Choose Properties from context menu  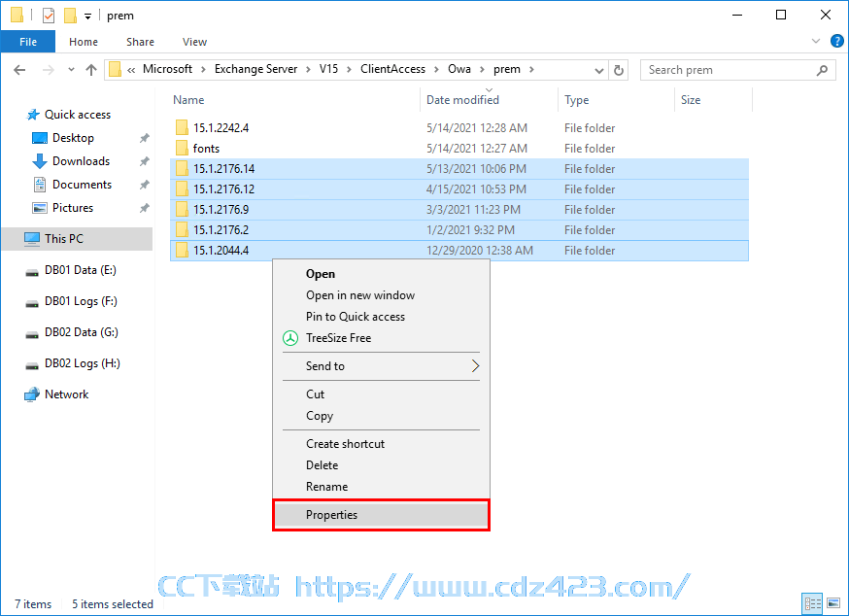coord(381,515)
